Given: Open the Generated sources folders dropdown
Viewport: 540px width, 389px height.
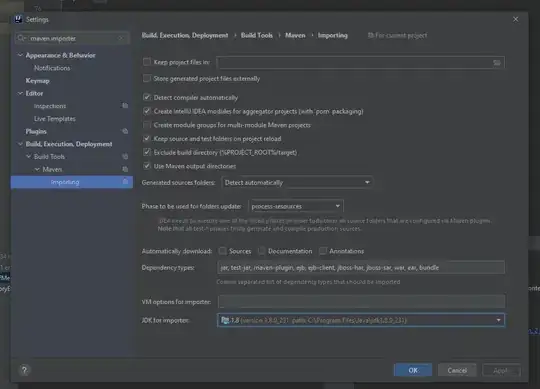Looking at the screenshot, I should coord(297,182).
